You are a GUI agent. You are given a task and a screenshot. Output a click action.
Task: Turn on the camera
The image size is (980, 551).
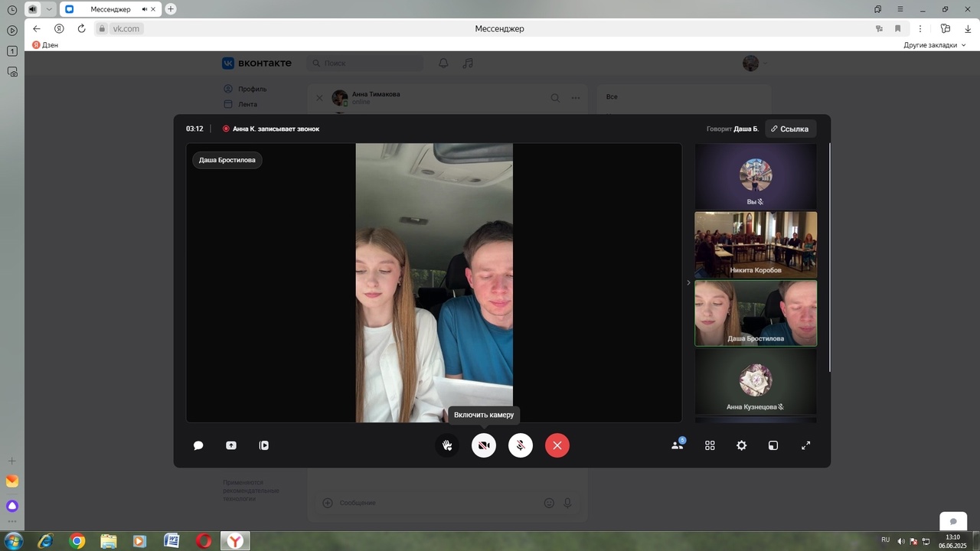(484, 445)
